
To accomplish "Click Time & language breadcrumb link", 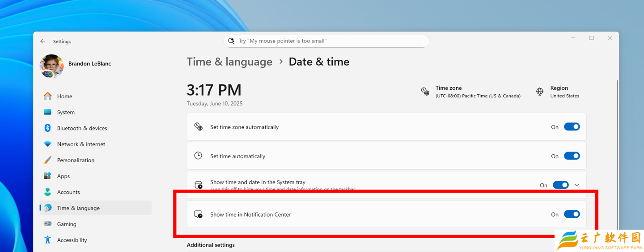I will [x=229, y=62].
